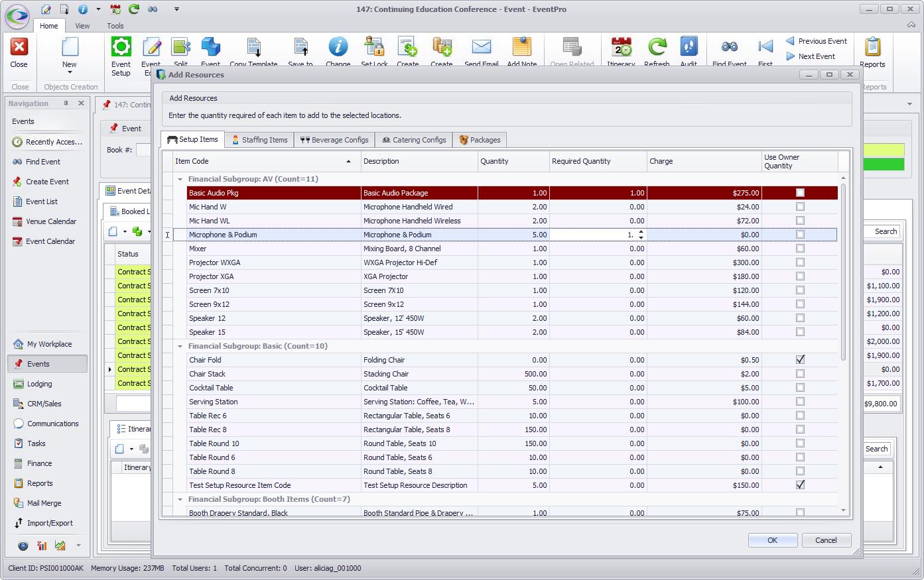The width and height of the screenshot is (924, 580).
Task: Click the Refresh ribbon icon
Action: pos(657,47)
